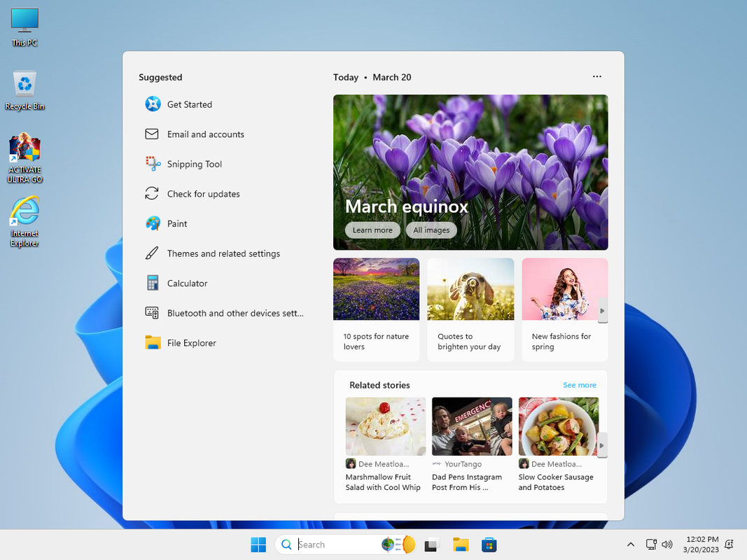Open the taskbar clock and date

click(701, 545)
